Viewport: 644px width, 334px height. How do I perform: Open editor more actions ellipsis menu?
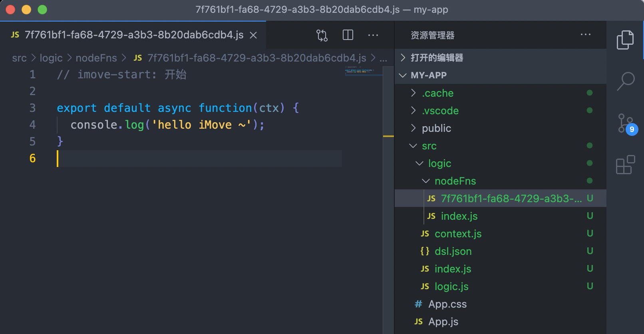point(373,35)
